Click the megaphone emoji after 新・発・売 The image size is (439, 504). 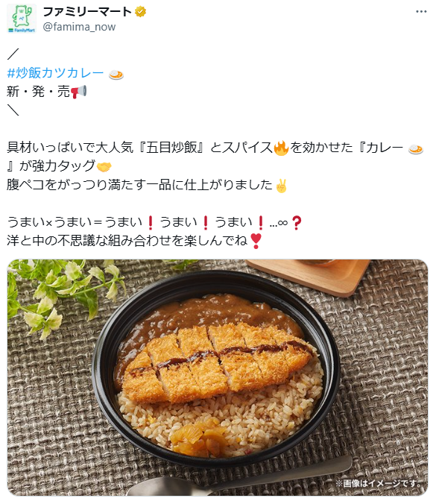pos(79,92)
